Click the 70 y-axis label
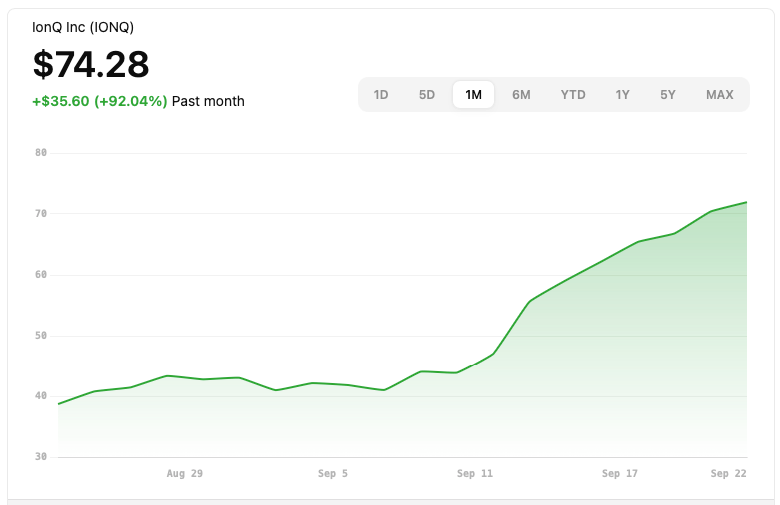 [41, 213]
